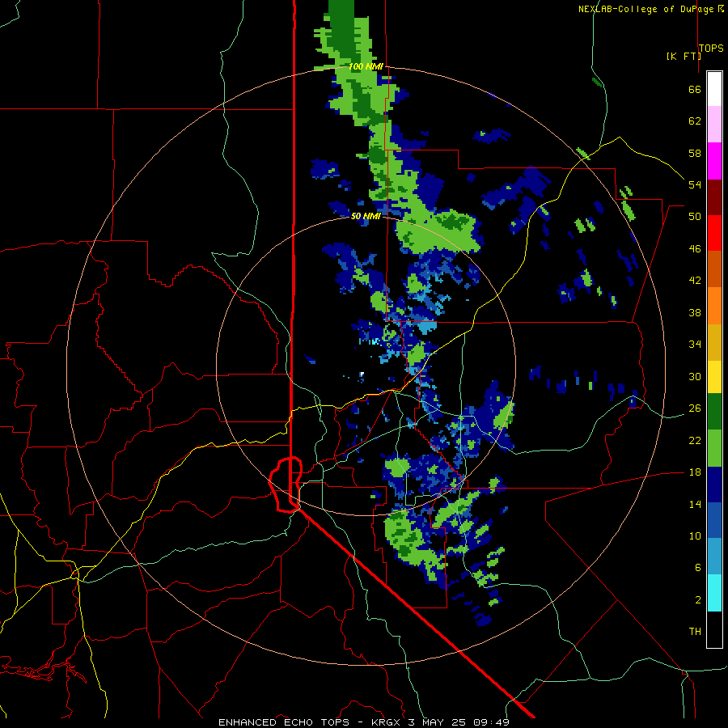728x728 pixels.
Task: Click the light green 18-22 kft swatch
Action: pos(714,448)
